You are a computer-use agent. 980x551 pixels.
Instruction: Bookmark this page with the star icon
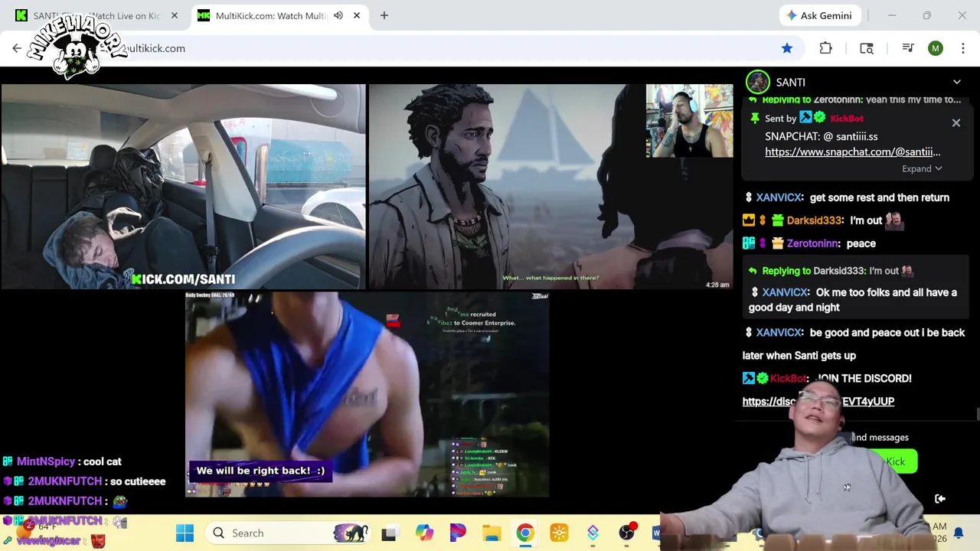pos(787,48)
